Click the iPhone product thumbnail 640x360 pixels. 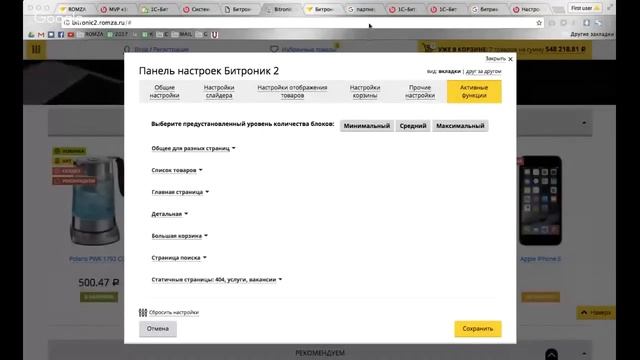(540, 200)
